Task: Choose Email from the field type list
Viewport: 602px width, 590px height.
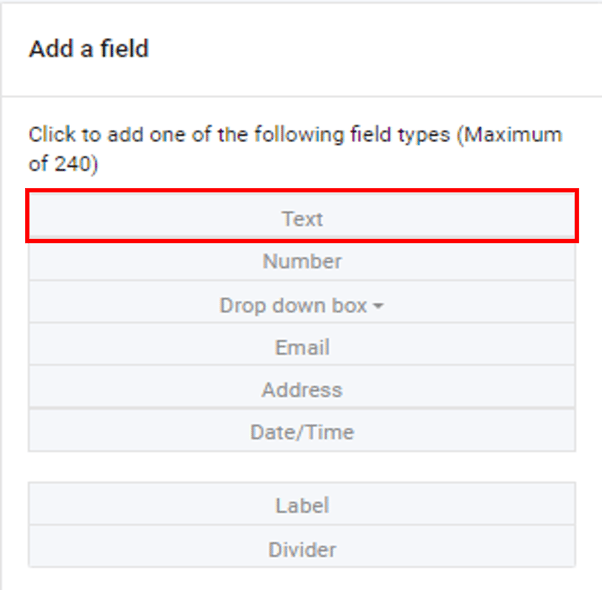Action: 302,347
